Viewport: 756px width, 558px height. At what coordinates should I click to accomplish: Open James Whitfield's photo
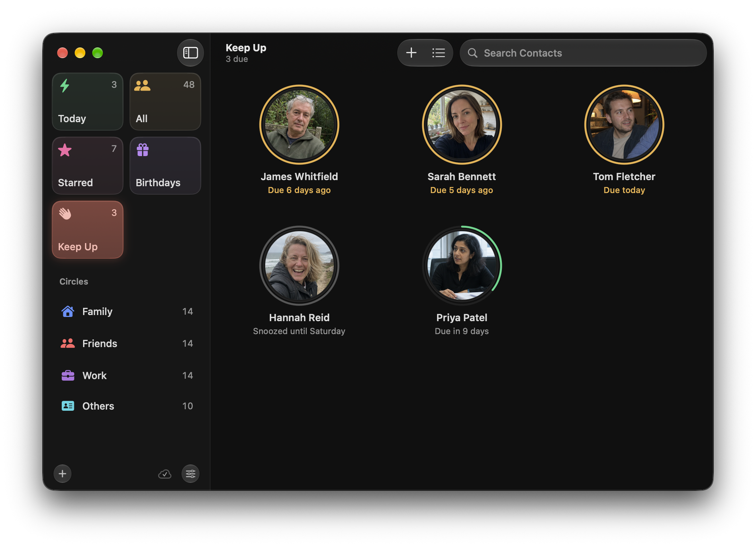coord(299,125)
